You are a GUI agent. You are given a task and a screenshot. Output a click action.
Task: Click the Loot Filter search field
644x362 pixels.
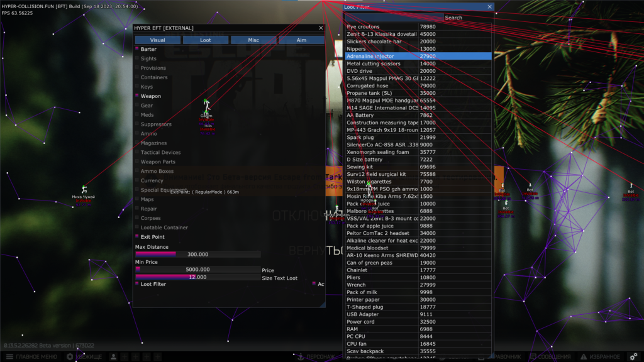click(x=394, y=18)
